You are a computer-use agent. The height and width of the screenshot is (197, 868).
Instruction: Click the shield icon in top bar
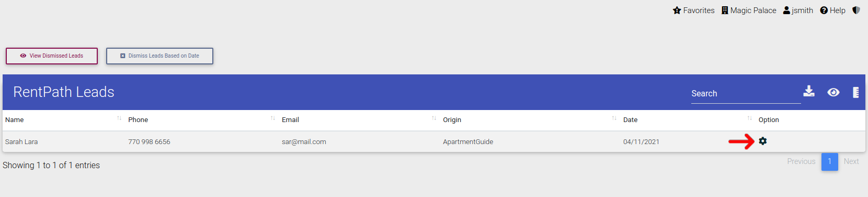click(856, 10)
